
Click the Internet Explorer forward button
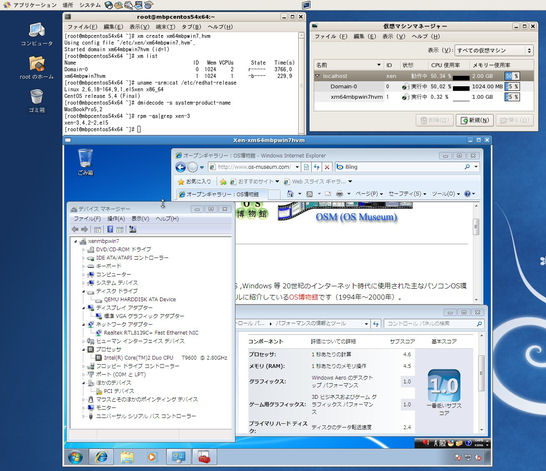click(x=192, y=167)
